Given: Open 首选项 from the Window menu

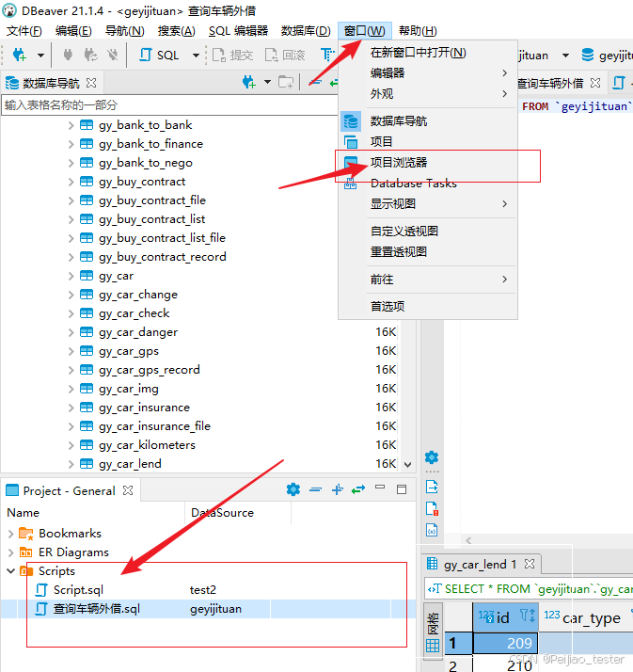Looking at the screenshot, I should tap(428, 307).
